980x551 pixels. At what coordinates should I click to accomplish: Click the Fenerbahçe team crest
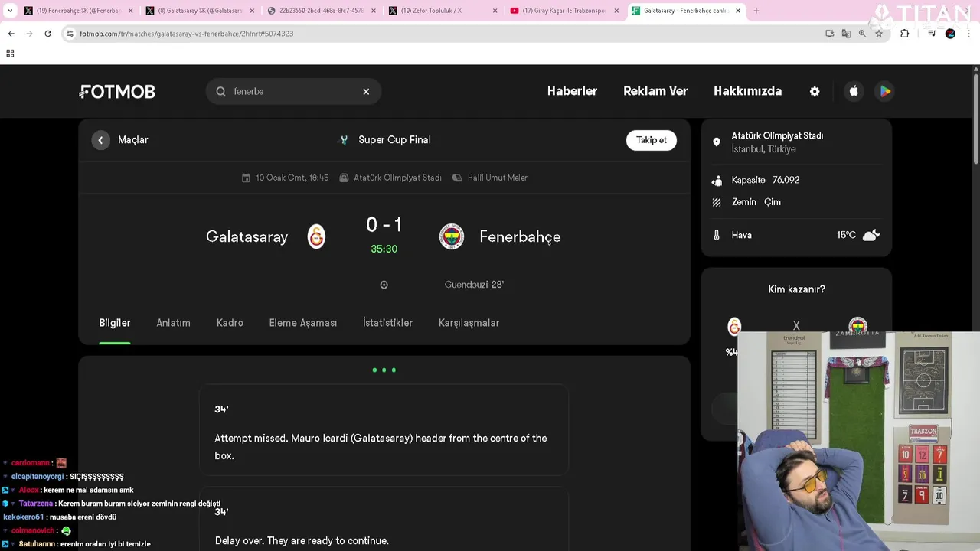pyautogui.click(x=452, y=236)
